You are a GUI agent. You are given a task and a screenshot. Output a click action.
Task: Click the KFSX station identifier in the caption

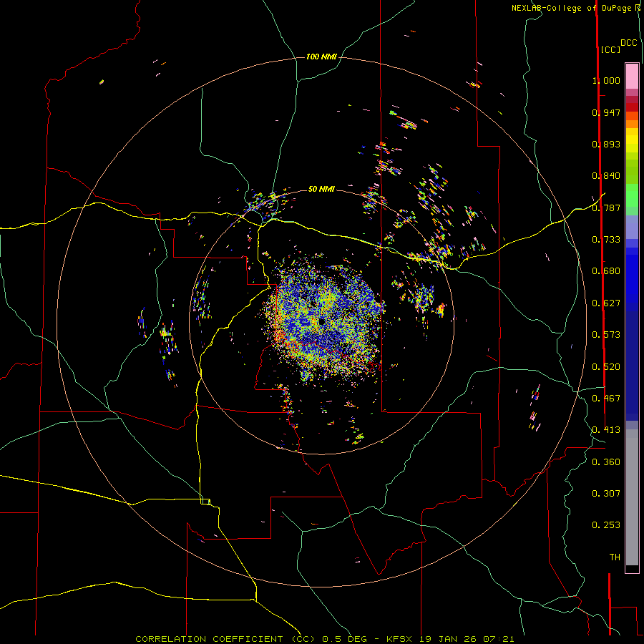(x=401, y=639)
